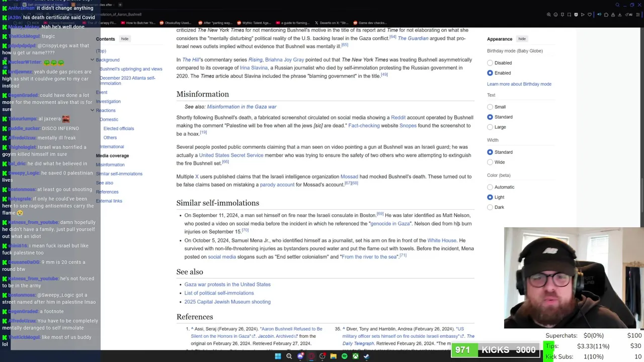Viewport: 644px width, 362px height.
Task: Go to See also in contents
Action: tap(105, 183)
